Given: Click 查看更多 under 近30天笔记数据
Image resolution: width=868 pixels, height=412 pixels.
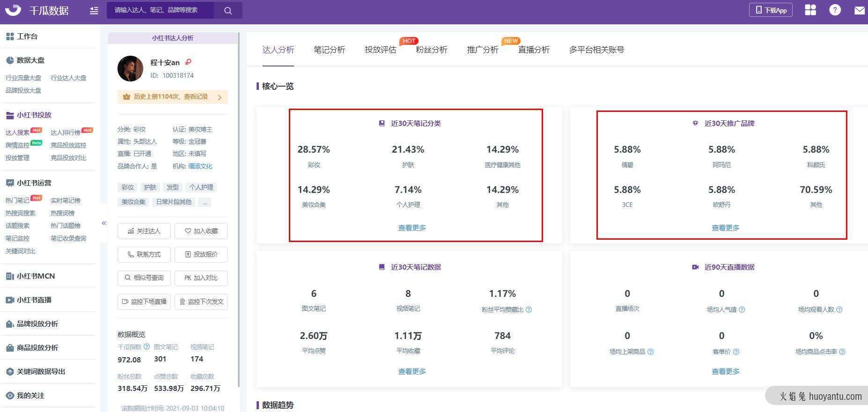Looking at the screenshot, I should [412, 371].
